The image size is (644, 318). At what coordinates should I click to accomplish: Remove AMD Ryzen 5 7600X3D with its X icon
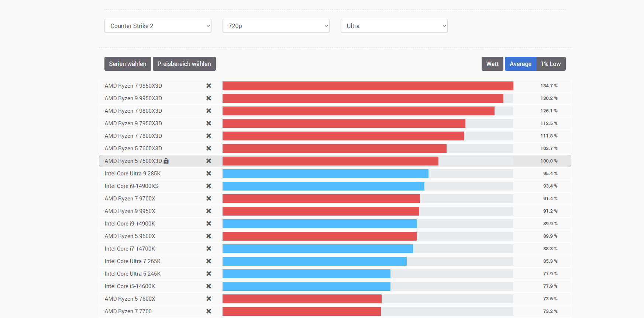tap(209, 148)
